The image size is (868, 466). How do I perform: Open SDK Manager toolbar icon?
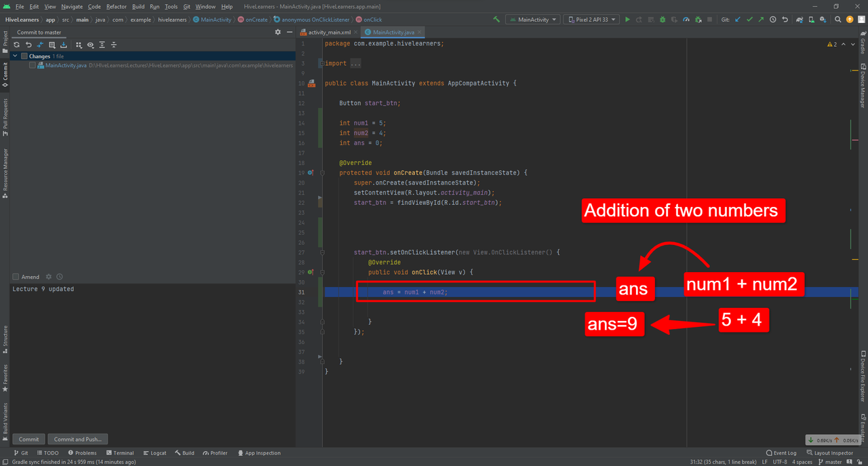pyautogui.click(x=823, y=20)
